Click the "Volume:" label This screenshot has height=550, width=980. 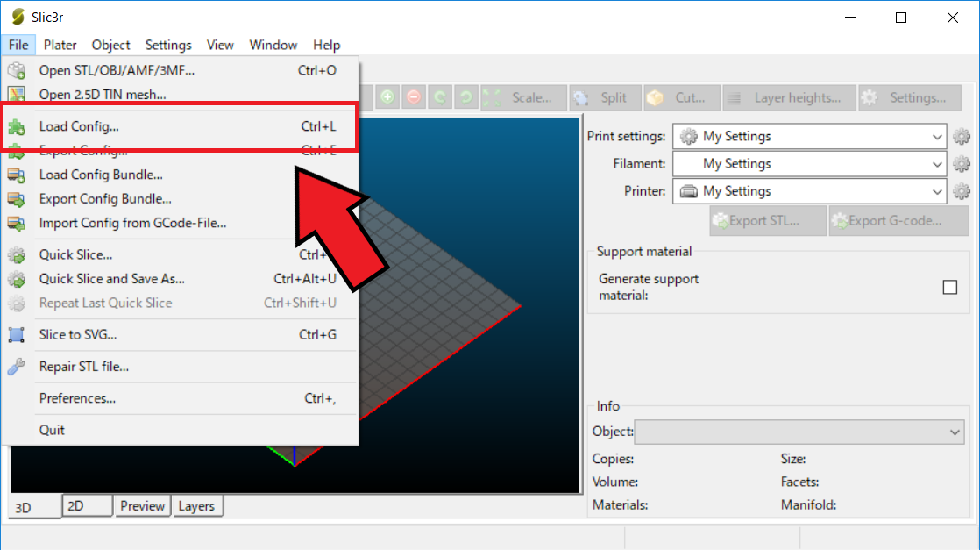coord(615,482)
